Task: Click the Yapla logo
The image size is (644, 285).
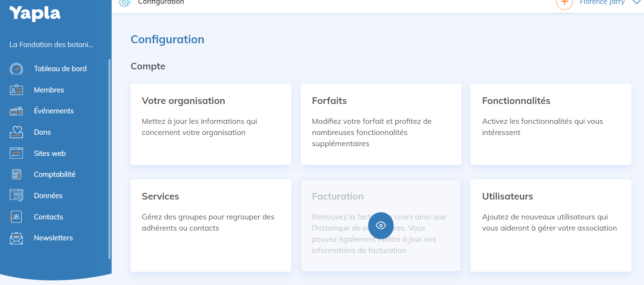Action: coord(35,14)
